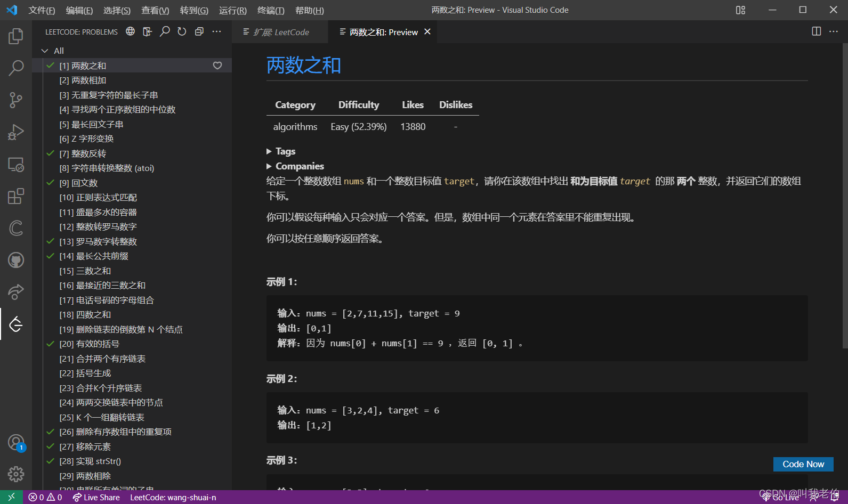Image resolution: width=848 pixels, height=504 pixels.
Task: Open the 终端(T) menu
Action: click(271, 10)
